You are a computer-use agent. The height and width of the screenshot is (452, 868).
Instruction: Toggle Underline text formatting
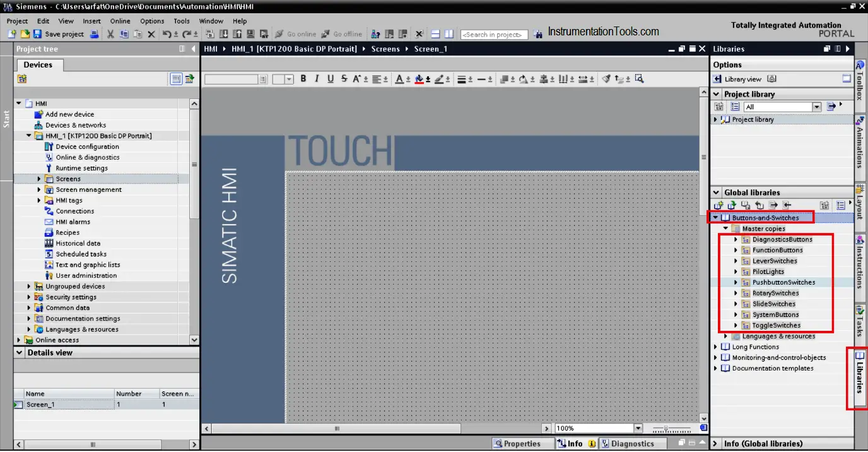click(x=331, y=79)
